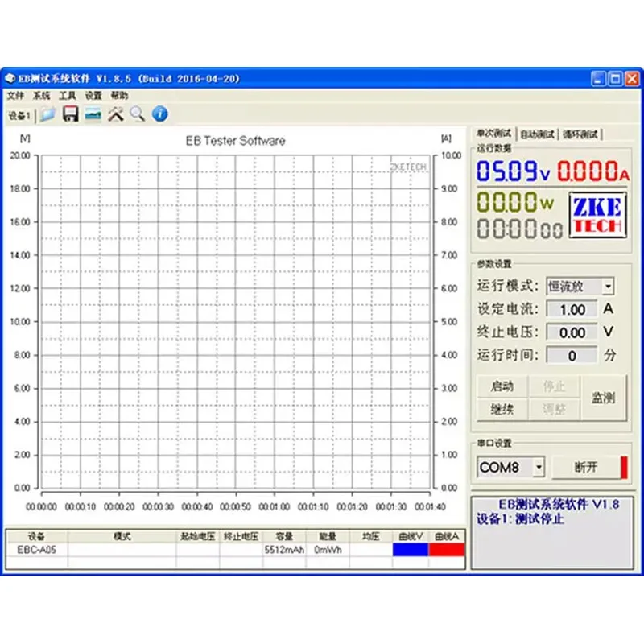Click the 启动 start button
644x644 pixels.
pyautogui.click(x=502, y=386)
